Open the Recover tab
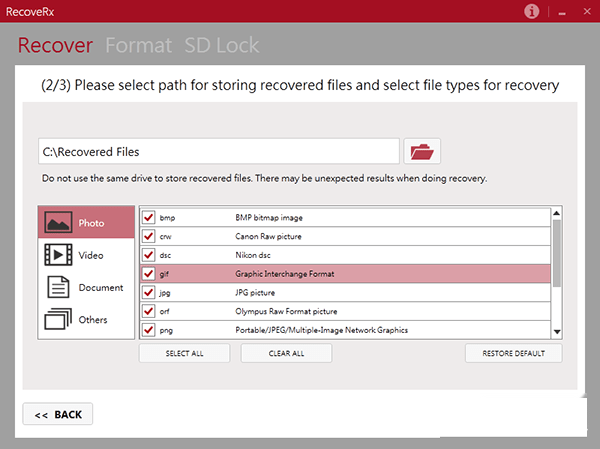The width and height of the screenshot is (600, 449). [x=55, y=46]
